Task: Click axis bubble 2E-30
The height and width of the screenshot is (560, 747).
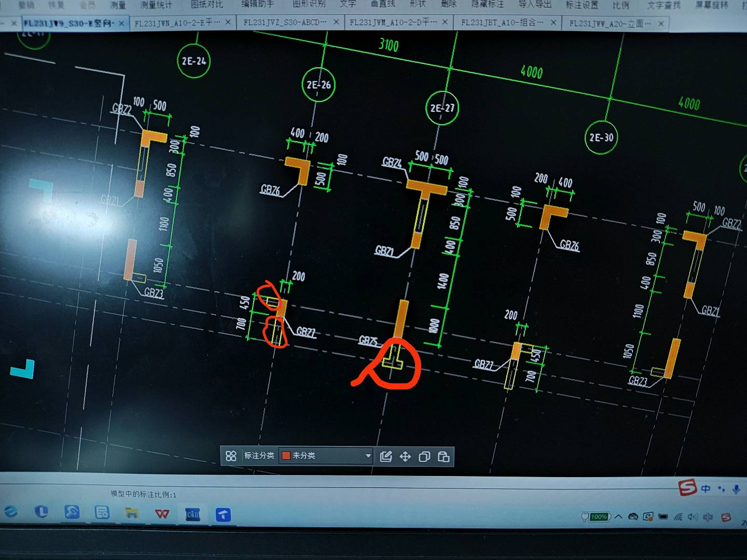Action: click(x=601, y=137)
